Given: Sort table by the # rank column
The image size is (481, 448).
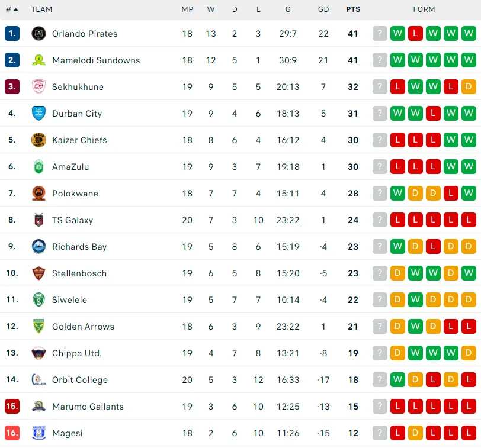Looking at the screenshot, I should (11, 9).
